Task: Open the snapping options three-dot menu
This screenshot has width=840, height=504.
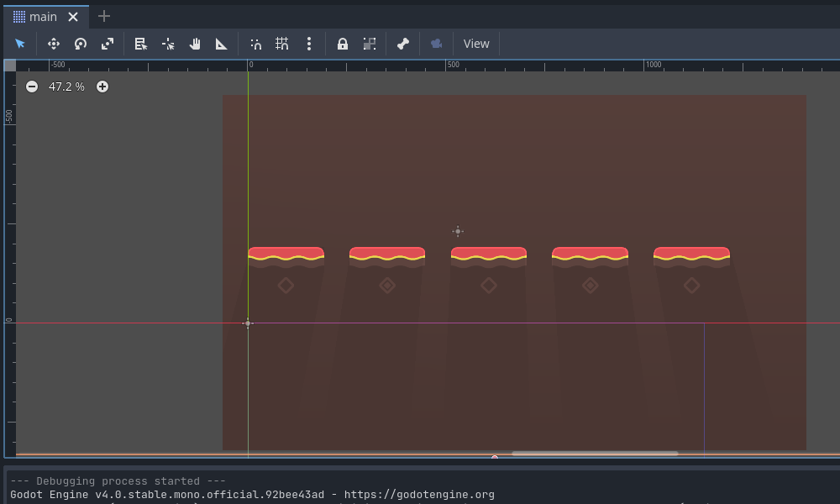Action: pos(309,44)
